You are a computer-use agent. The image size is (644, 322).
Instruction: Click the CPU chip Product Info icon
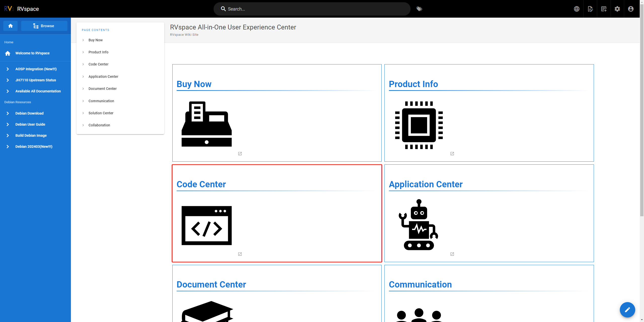(x=419, y=125)
